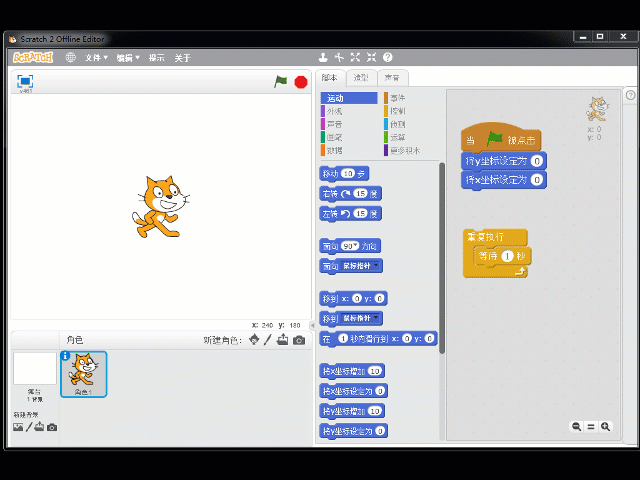Click the 在1秒内滑行到 glide block
This screenshot has height=480, width=640.
[378, 338]
